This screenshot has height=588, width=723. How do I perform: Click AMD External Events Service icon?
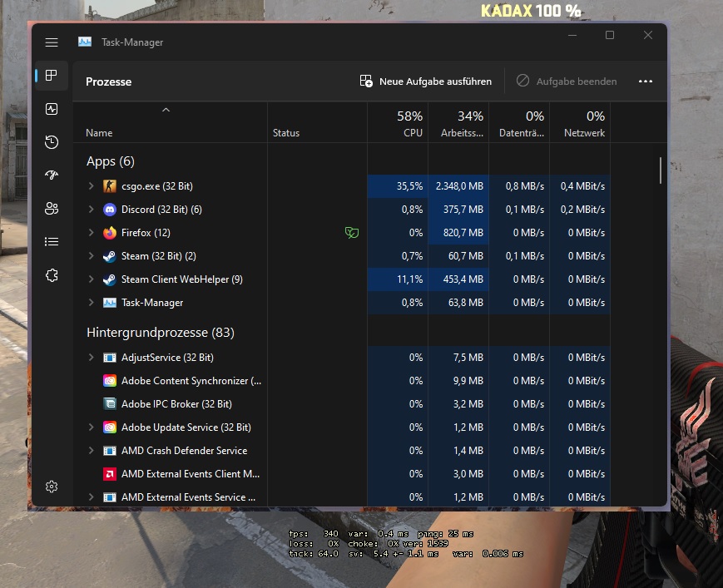point(110,497)
